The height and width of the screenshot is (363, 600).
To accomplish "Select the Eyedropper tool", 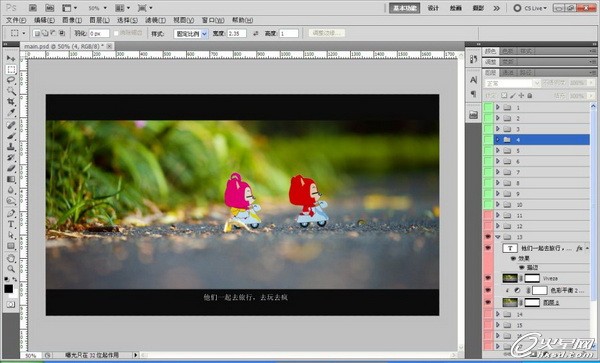I will pos(11,112).
